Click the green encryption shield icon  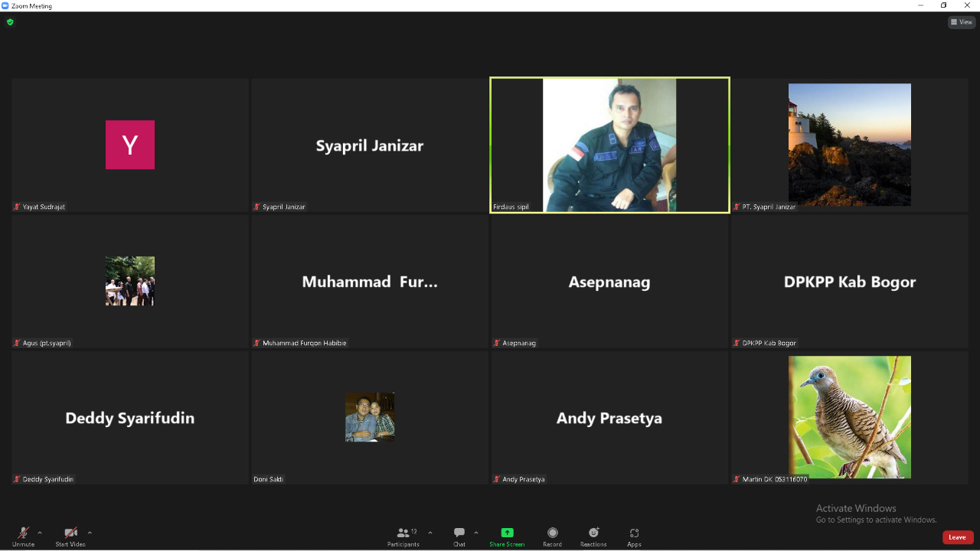(10, 22)
